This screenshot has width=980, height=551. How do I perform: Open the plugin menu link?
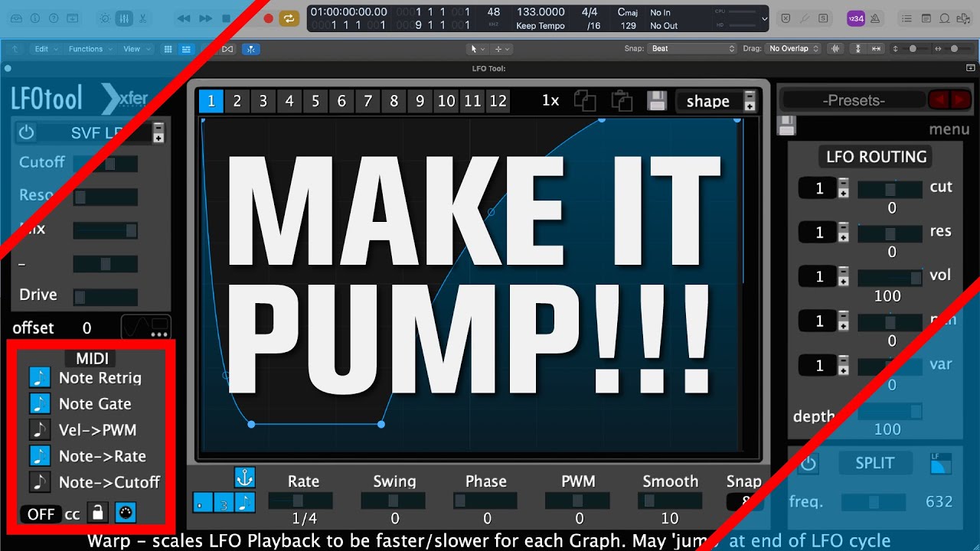[949, 129]
